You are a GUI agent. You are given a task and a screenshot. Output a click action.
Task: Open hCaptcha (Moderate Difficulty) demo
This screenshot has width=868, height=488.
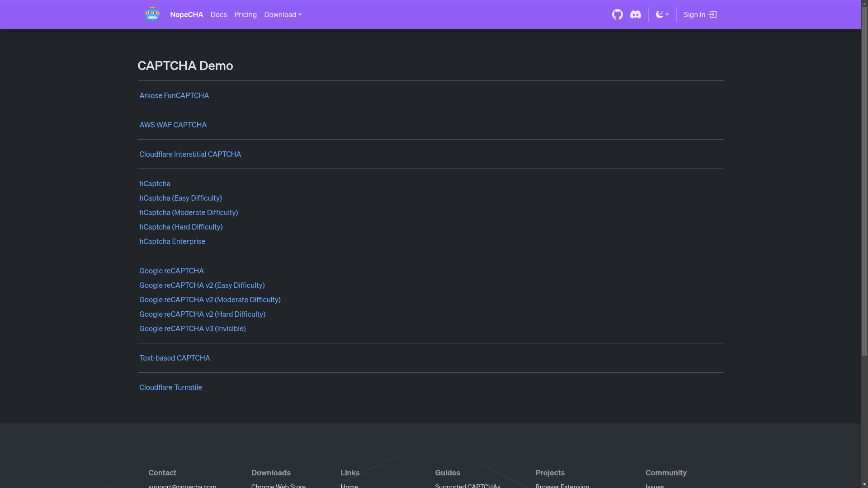(189, 212)
